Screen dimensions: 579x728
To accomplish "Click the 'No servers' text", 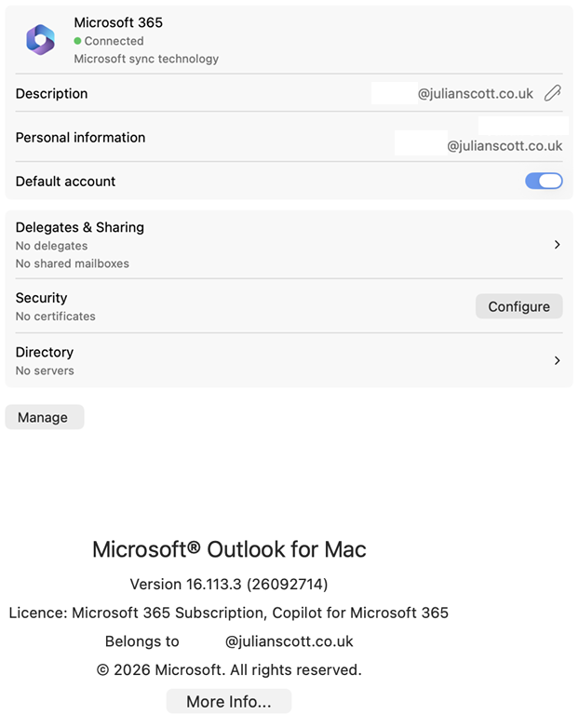I will (x=45, y=371).
